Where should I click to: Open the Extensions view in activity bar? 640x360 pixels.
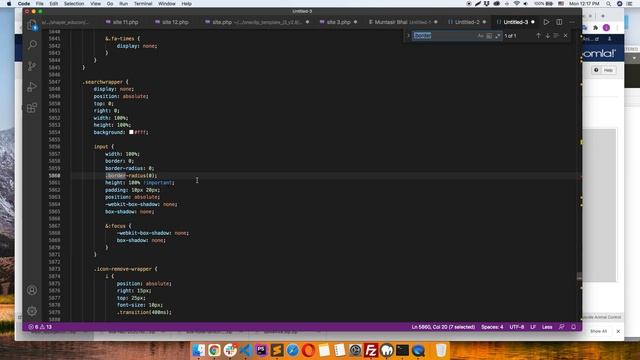point(32,108)
